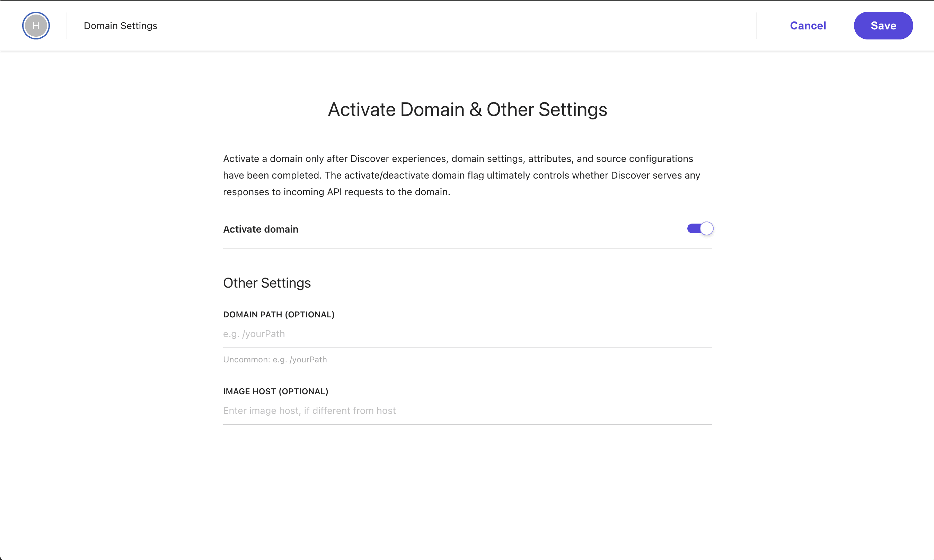
Task: Click the word 'API' in the description paragraph
Action: point(334,192)
